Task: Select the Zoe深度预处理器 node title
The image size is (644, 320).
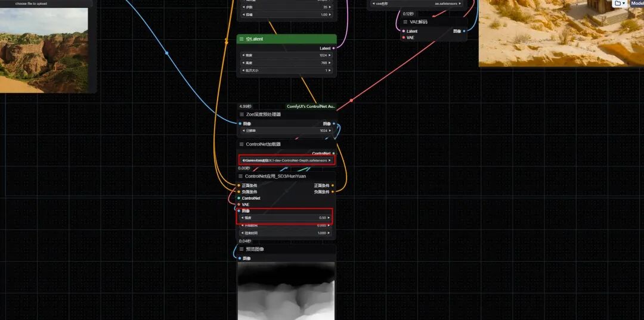Action: coord(264,114)
